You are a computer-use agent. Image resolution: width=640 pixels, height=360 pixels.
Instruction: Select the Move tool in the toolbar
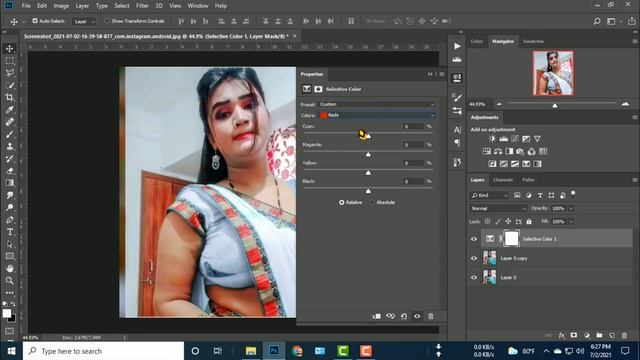tap(9, 49)
